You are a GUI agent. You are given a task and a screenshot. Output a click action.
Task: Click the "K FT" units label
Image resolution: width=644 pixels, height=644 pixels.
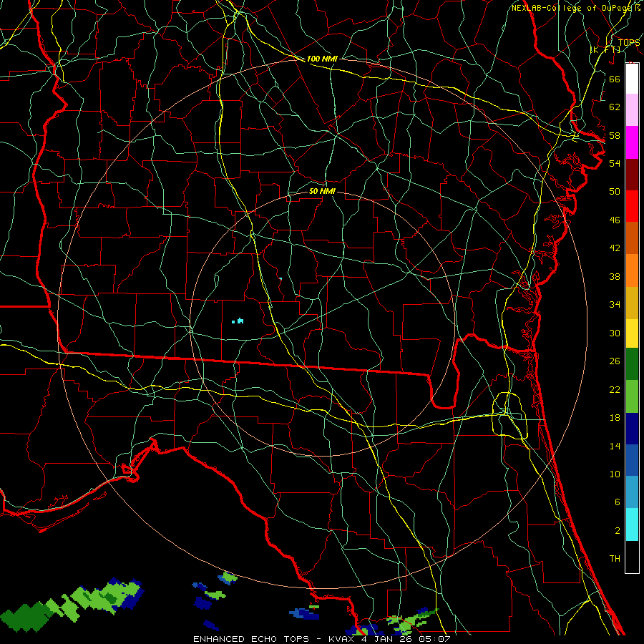[605, 49]
